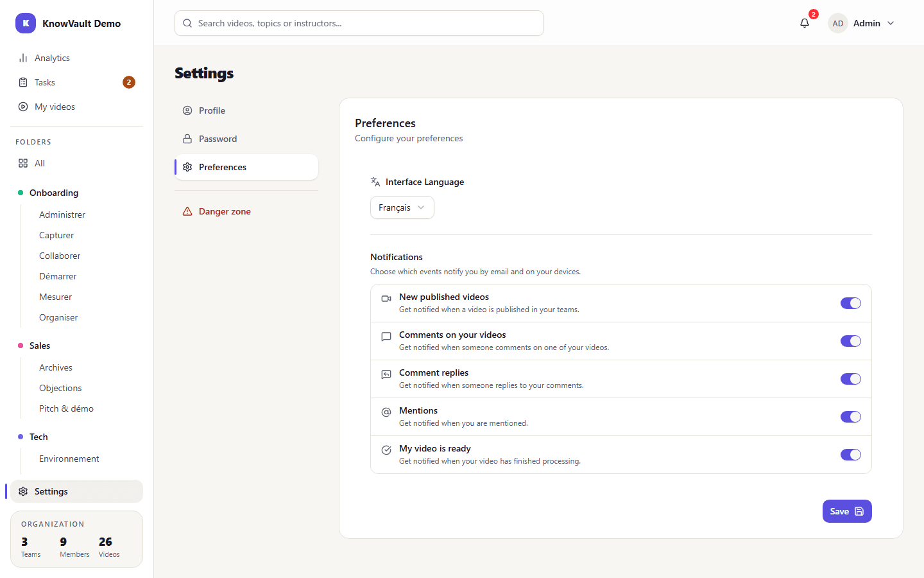Click the reply icon beside Comment replies
Image resolution: width=924 pixels, height=578 pixels.
(x=386, y=374)
